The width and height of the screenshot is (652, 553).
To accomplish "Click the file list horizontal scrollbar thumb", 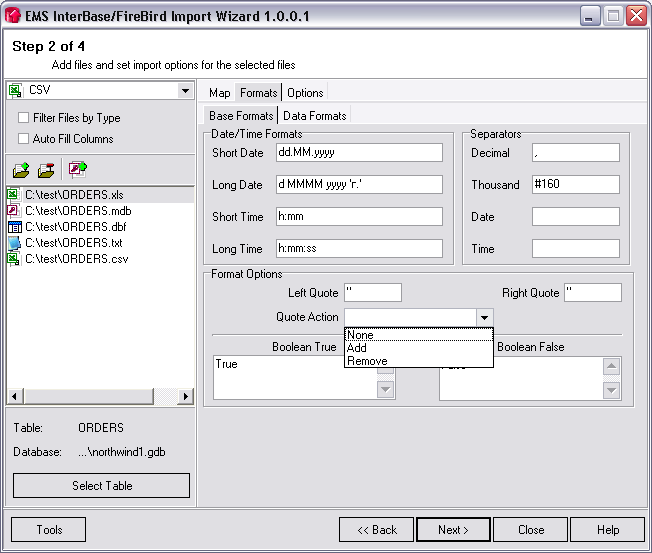I will point(88,396).
